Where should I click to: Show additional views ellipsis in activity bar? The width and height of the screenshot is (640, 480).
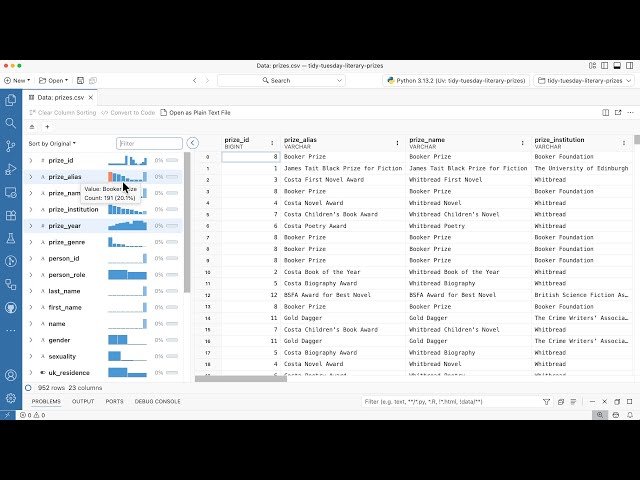coord(11,330)
